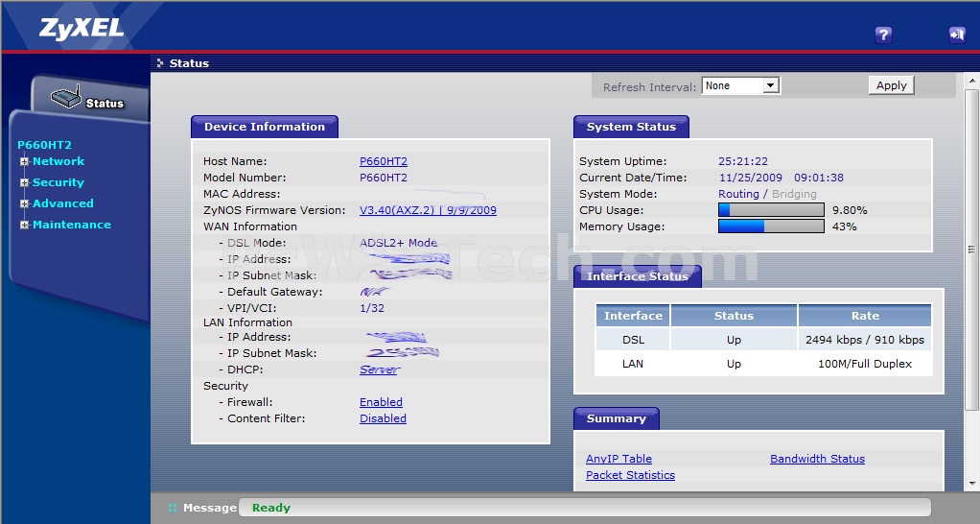Click the CPU Usage progress bar
Viewport: 980px width, 524px height.
click(771, 210)
